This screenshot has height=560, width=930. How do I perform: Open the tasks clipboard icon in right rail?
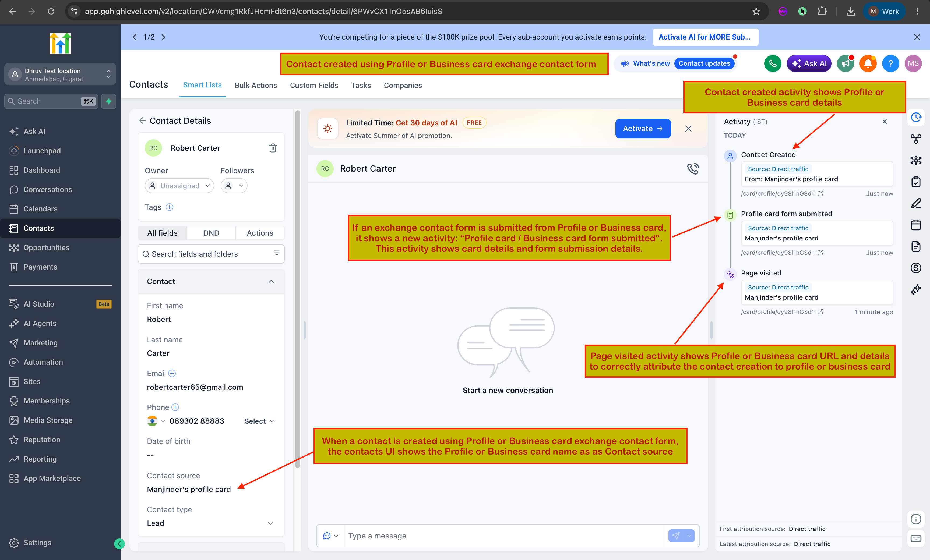916,182
